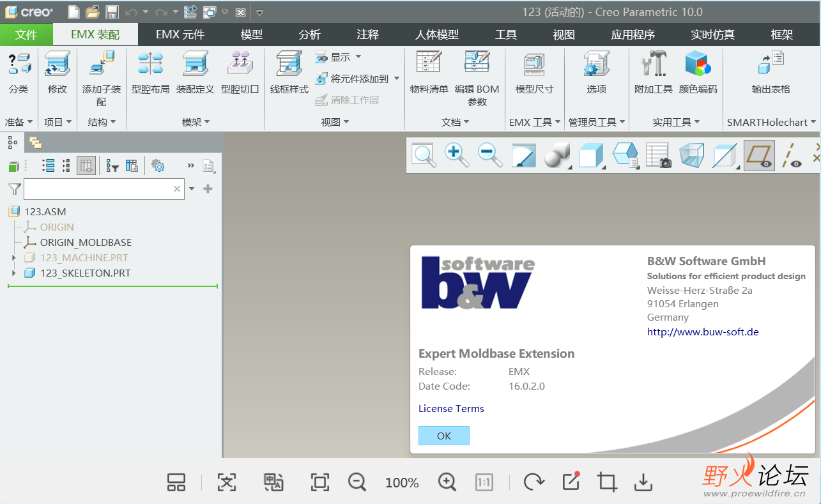The width and height of the screenshot is (821, 504).
Task: Switch to EMX 元件 ribbon tab
Action: [x=180, y=34]
